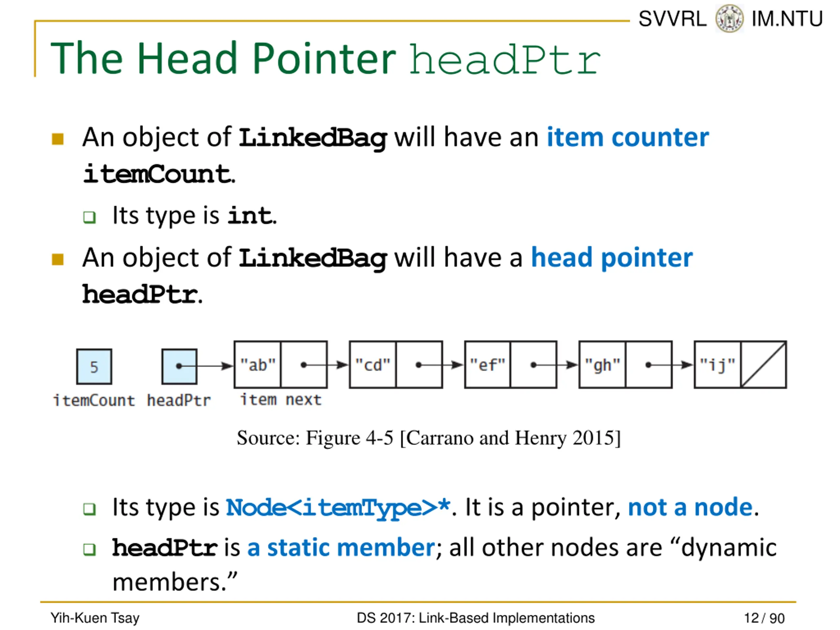840x630 pixels.
Task: Click the "next" label under first node
Action: coord(304,400)
